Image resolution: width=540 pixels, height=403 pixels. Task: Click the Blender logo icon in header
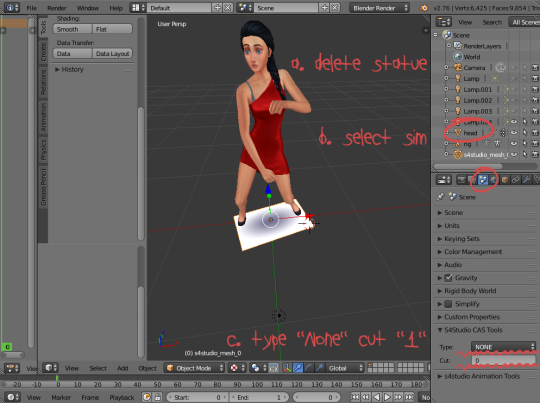pos(424,8)
